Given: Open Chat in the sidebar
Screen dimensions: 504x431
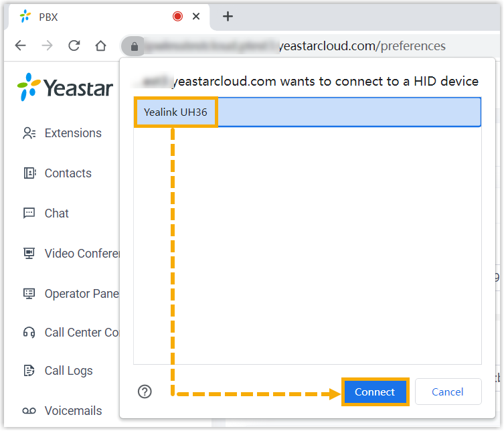Looking at the screenshot, I should 57,213.
